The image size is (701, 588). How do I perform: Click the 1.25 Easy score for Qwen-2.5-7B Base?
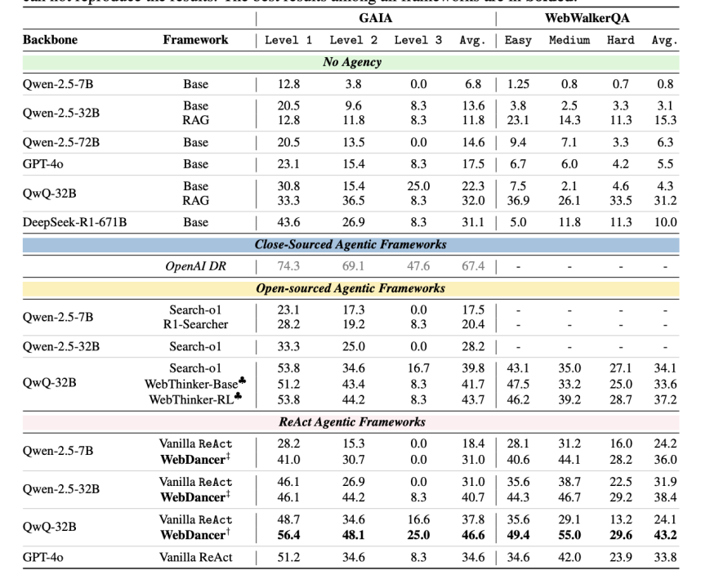click(518, 84)
